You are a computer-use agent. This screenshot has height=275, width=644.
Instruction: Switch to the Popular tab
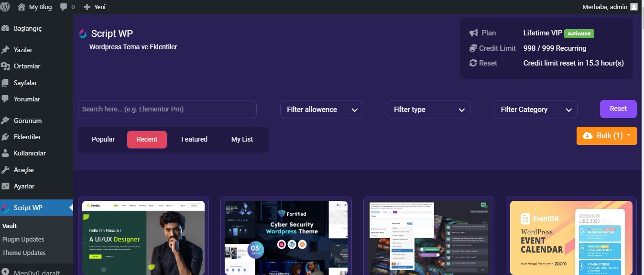103,139
